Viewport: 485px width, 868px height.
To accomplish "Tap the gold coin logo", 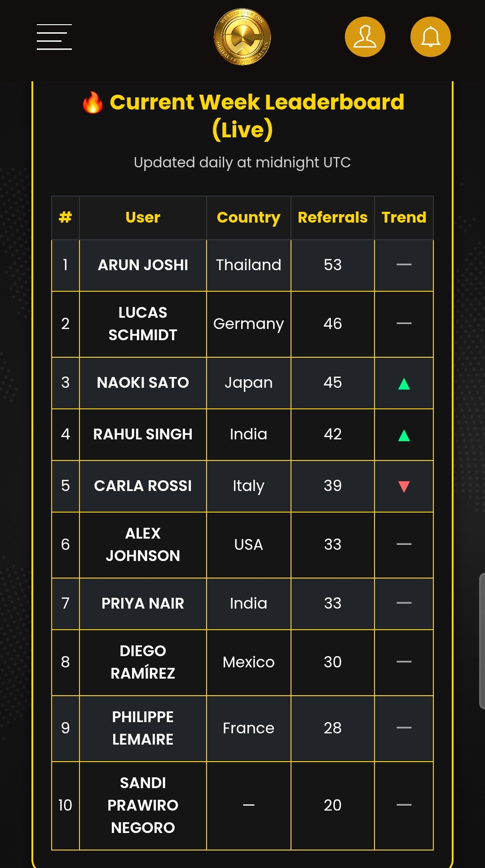I will [x=242, y=37].
